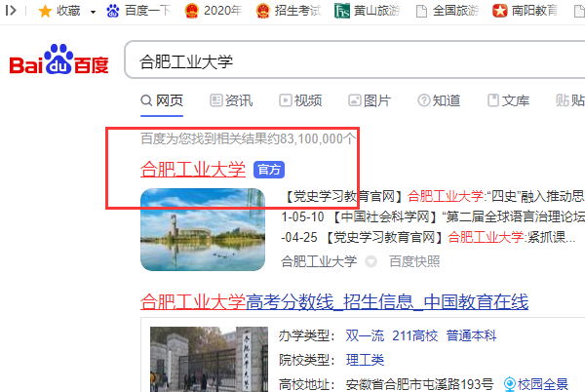The image size is (585, 392).
Task: Open the 黄山旅游 bookmark
Action: [x=368, y=11]
